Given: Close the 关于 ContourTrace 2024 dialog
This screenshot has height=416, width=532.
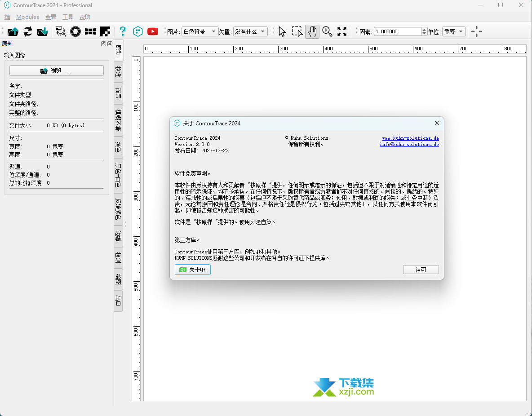Looking at the screenshot, I should click(x=437, y=123).
